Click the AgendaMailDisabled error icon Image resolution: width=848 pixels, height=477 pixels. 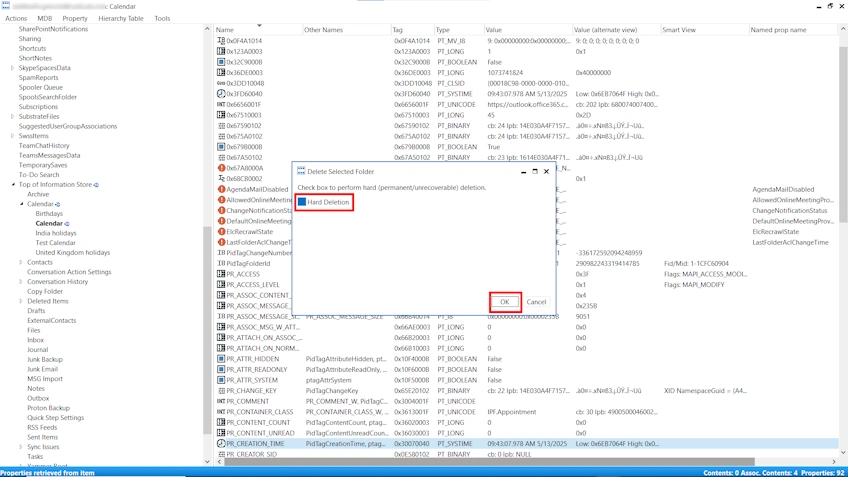[x=221, y=189]
